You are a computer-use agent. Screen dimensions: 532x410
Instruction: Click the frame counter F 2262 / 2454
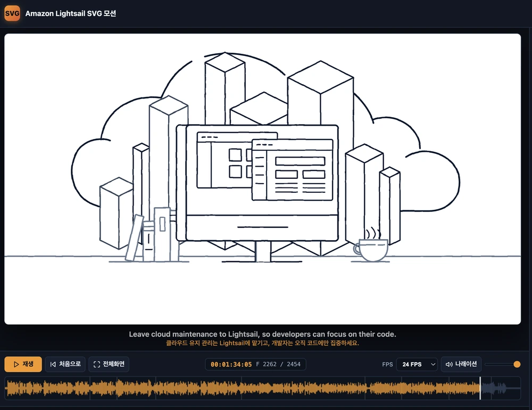[278, 364]
